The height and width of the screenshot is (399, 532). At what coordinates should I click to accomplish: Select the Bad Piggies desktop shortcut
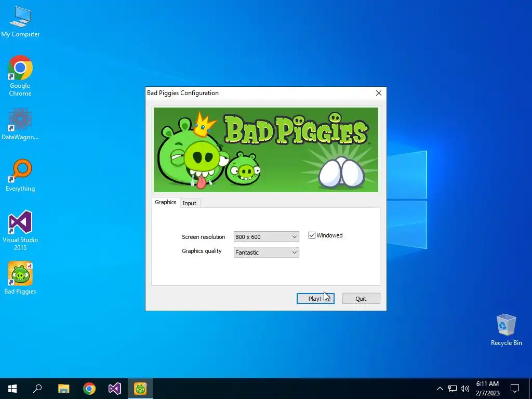(x=20, y=278)
